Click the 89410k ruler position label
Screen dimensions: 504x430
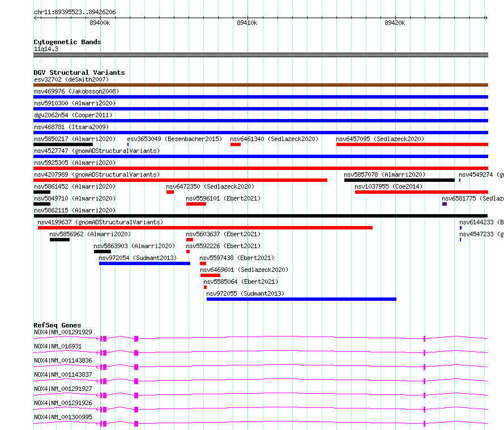tap(247, 23)
